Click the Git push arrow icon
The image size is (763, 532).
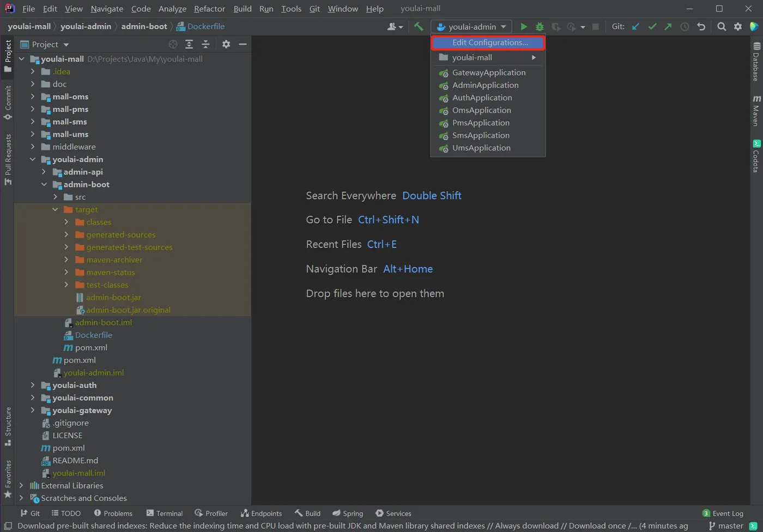click(668, 26)
